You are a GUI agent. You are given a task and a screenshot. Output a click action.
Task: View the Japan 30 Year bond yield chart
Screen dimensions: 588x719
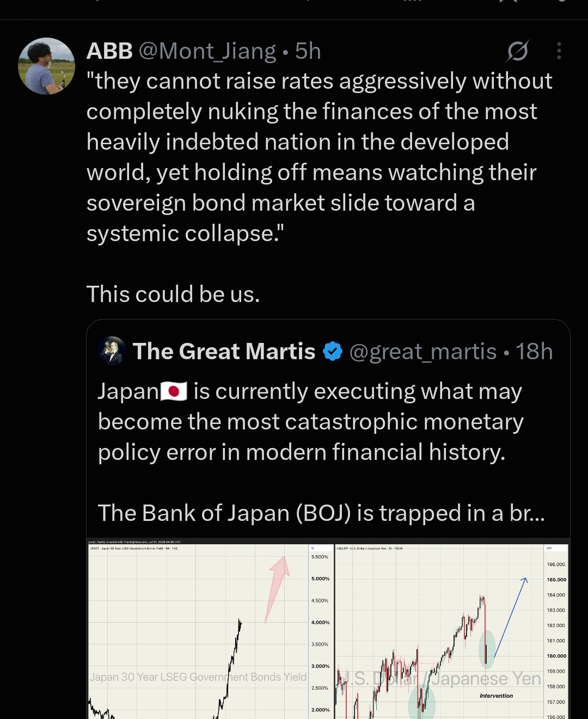(x=210, y=629)
